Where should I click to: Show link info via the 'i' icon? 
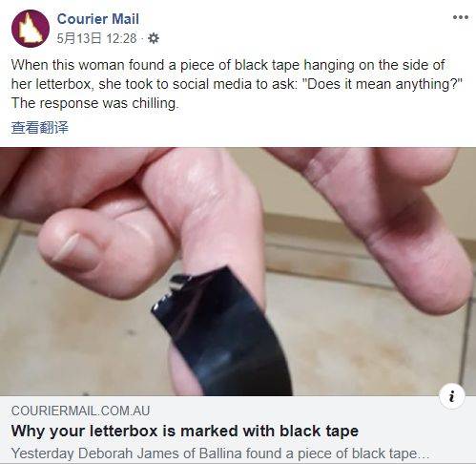(452, 396)
